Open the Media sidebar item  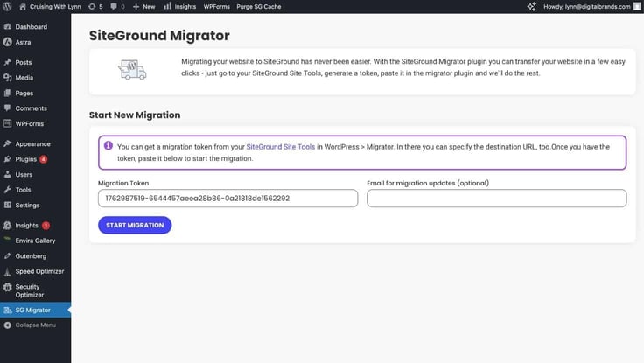pos(24,78)
